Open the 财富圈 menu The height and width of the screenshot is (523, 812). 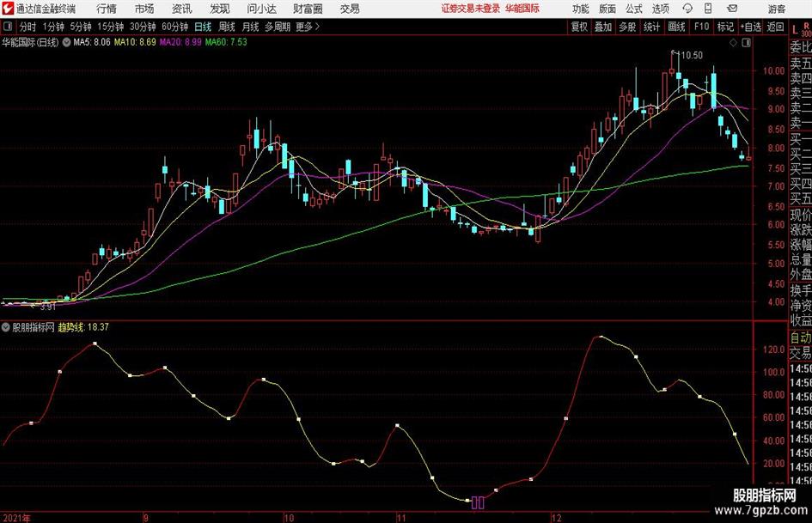coord(308,9)
